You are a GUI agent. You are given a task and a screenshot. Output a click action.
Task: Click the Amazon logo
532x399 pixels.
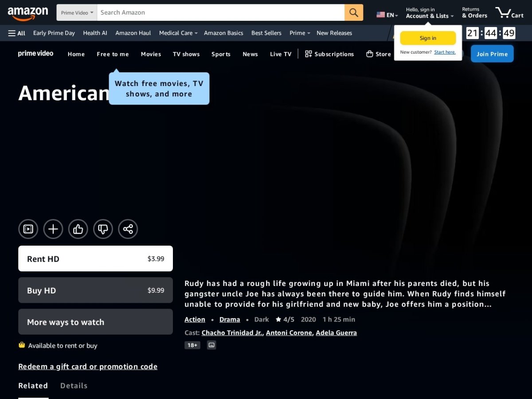pos(27,14)
